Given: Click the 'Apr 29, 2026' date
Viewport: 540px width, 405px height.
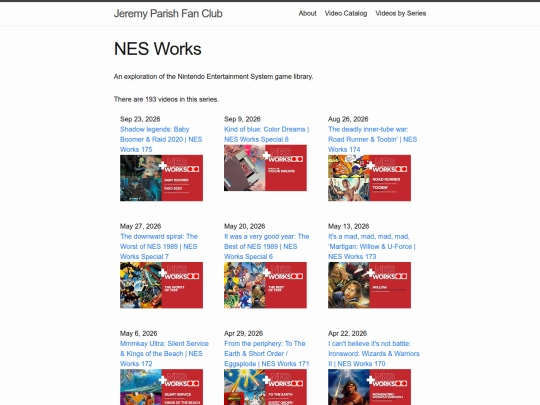Looking at the screenshot, I should [243, 333].
